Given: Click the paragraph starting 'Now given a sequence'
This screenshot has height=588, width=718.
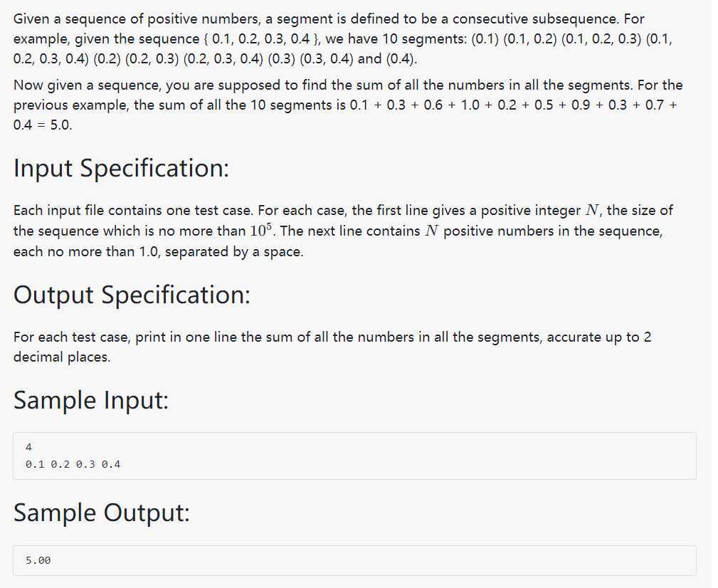Looking at the screenshot, I should coord(348,105).
